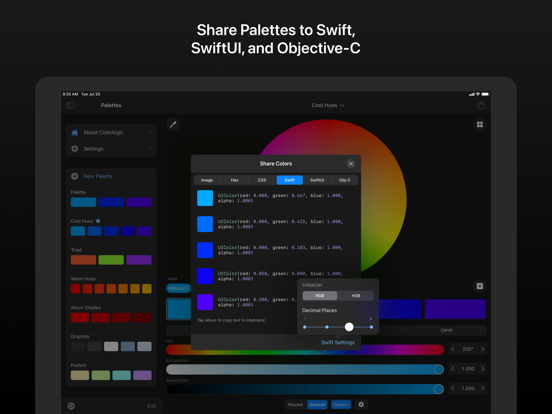Switch to the CSS tab
The image size is (552, 414).
pos(262,180)
